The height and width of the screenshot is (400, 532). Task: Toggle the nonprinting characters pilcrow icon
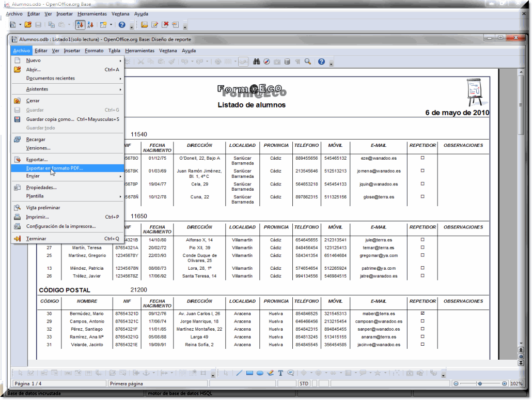tap(298, 61)
